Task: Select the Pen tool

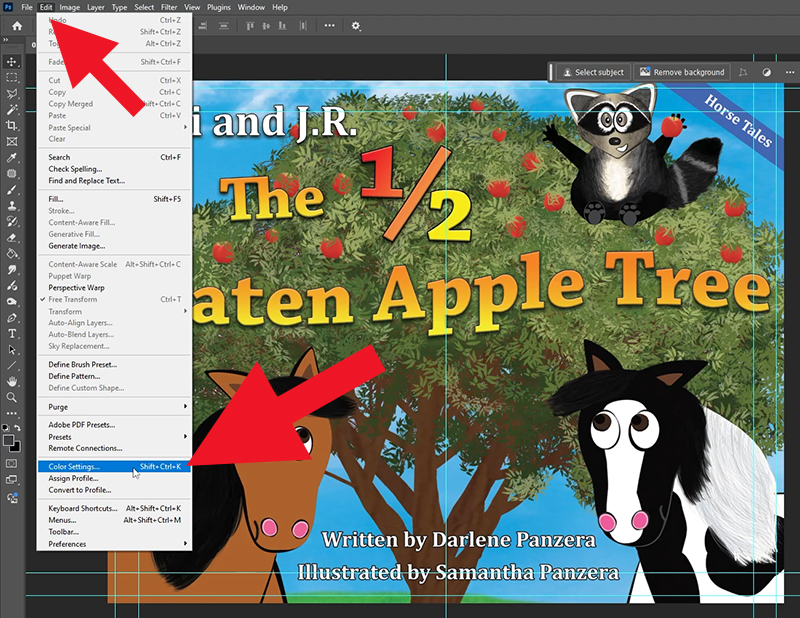Action: (11, 318)
